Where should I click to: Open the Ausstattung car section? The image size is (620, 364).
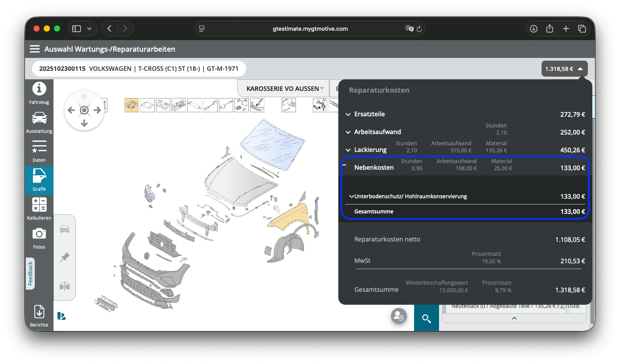(39, 123)
